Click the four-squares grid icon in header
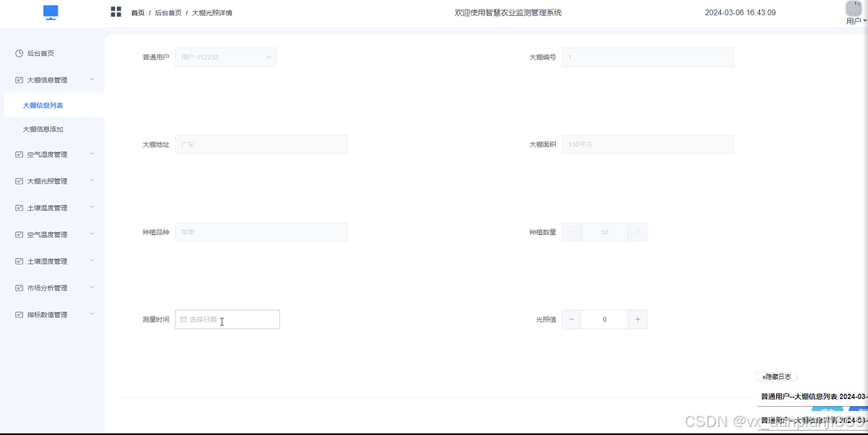 click(116, 12)
